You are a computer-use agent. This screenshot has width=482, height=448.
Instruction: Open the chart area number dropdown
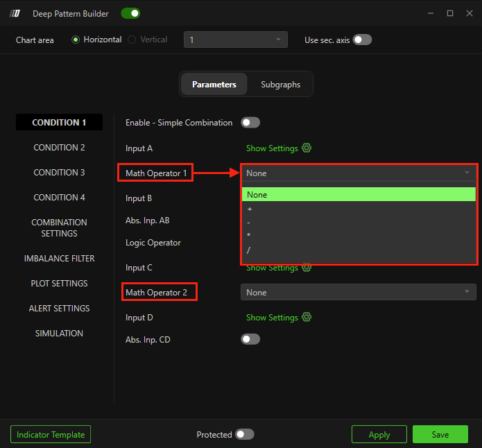(x=236, y=40)
